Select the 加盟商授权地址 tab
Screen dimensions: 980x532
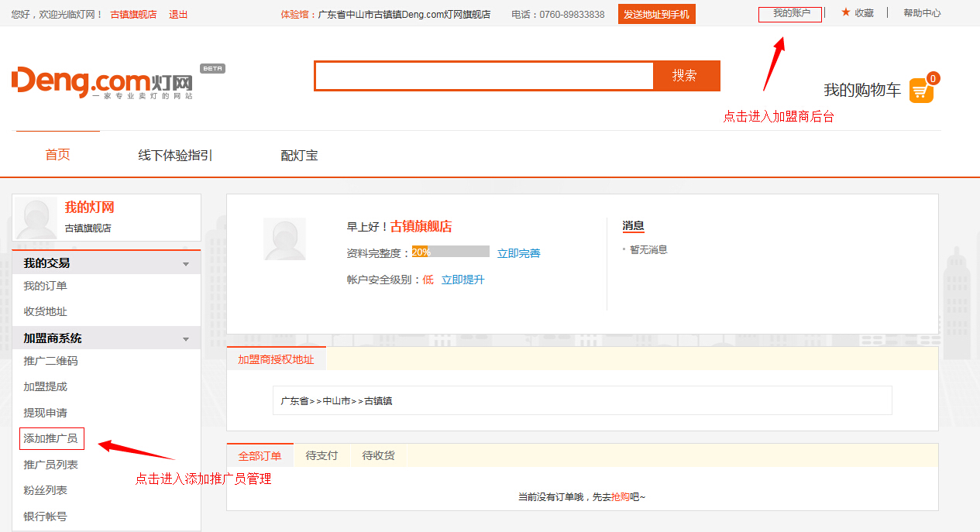click(276, 359)
